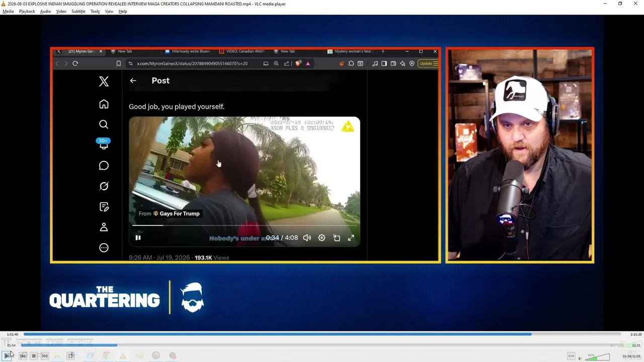Click the share icon in the address bar
644x362 pixels.
tap(286, 63)
